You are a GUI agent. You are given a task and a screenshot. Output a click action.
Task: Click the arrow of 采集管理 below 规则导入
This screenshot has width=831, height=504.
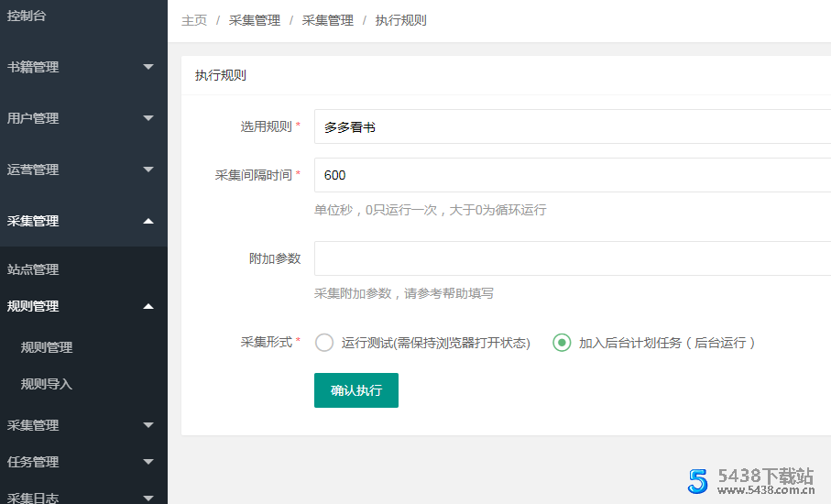[148, 425]
